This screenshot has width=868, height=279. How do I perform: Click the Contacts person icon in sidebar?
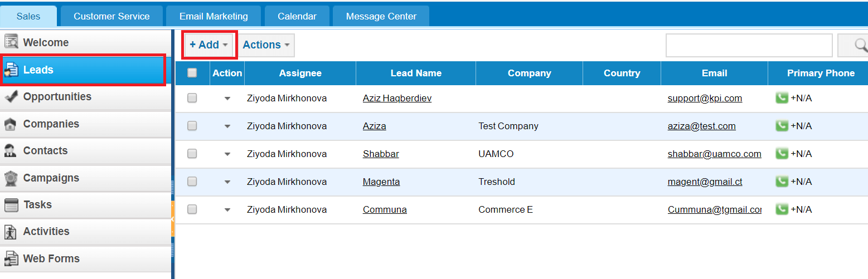(11, 151)
